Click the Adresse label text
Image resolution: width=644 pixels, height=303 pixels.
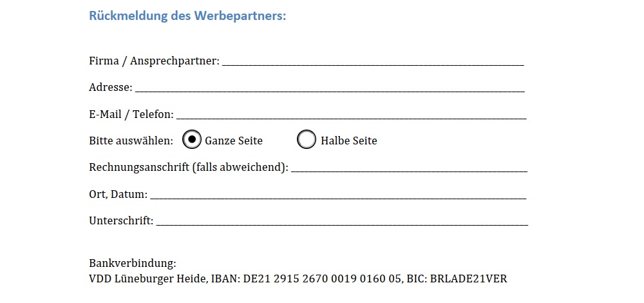pyautogui.click(x=110, y=88)
